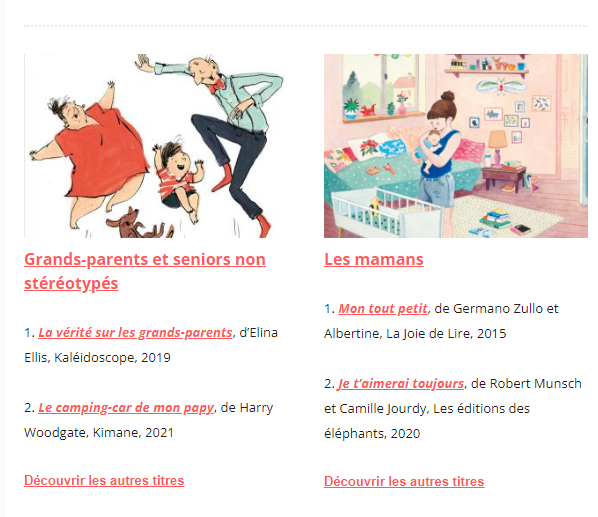Open the "Mon tout petit" book link
Screen dimensions: 598x517
(383, 308)
